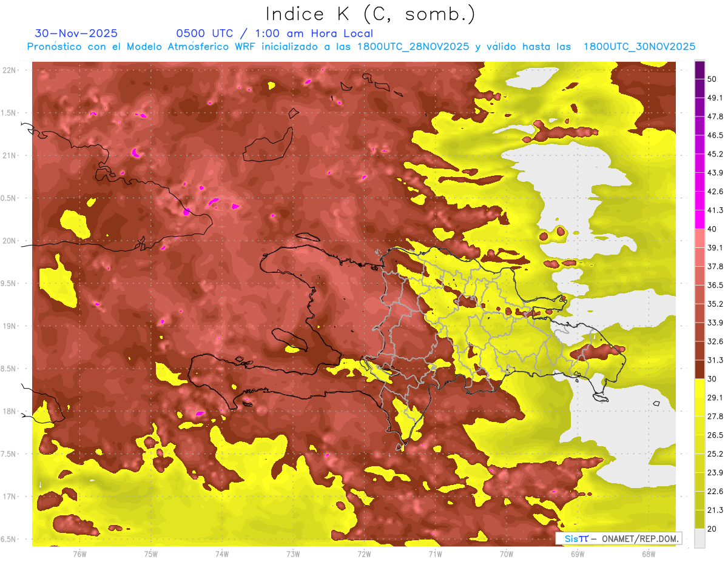Click the color bar value 30
This screenshot has width=728, height=562.
click(712, 379)
